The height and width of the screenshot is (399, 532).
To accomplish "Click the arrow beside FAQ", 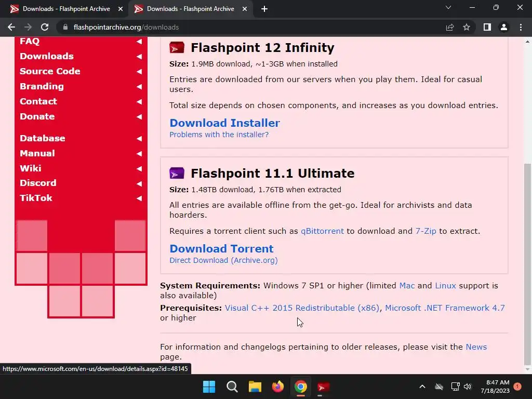I will [139, 42].
